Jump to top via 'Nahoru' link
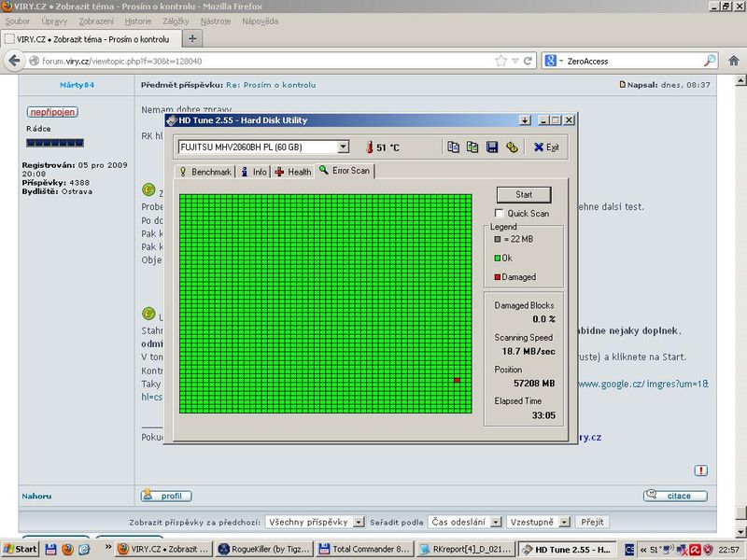The image size is (747, 560). pyautogui.click(x=36, y=497)
